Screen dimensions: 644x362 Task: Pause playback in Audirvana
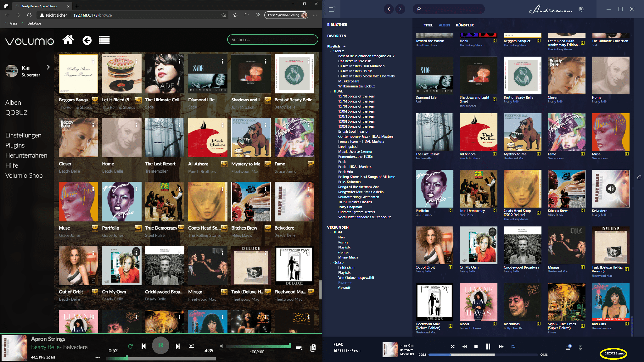point(488,346)
